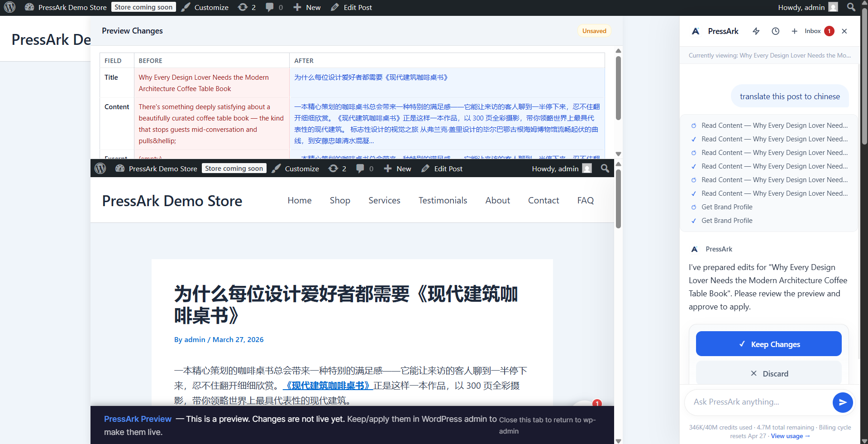Viewport: 868px width, 444px height.
Task: Click the search magnifier in top admin bar
Action: coord(851,7)
